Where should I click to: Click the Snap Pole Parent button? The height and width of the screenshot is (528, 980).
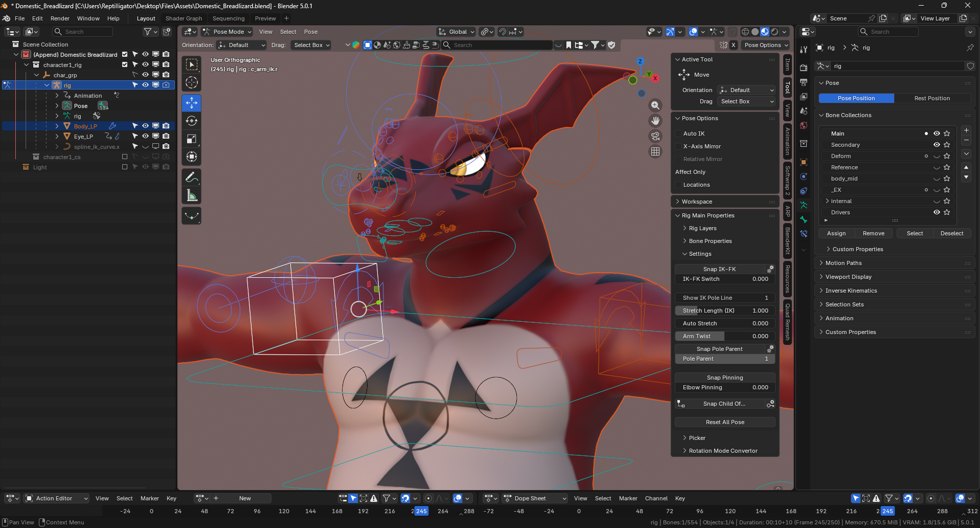coord(720,349)
